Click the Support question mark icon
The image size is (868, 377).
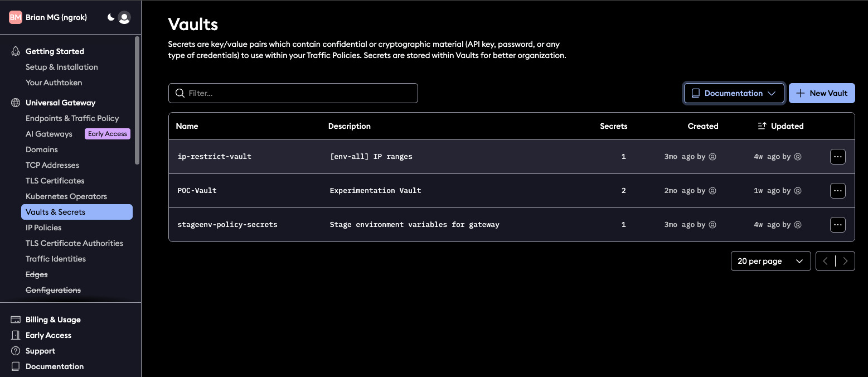click(14, 351)
